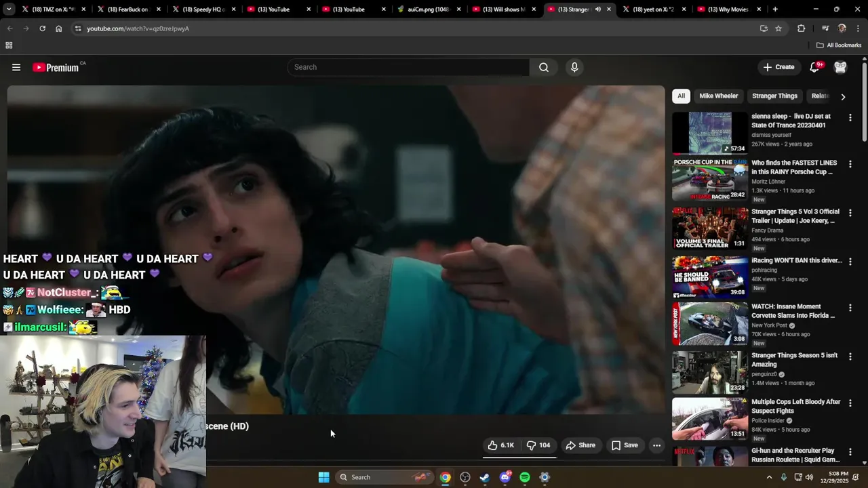Click the Create button
This screenshot has width=868, height=488.
[x=778, y=67]
